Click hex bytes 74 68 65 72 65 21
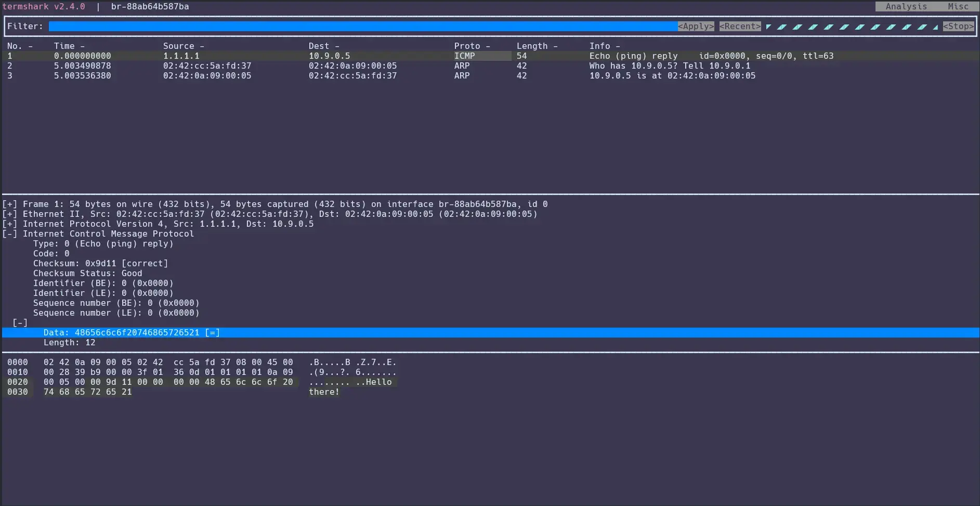The image size is (980, 506). [87, 392]
